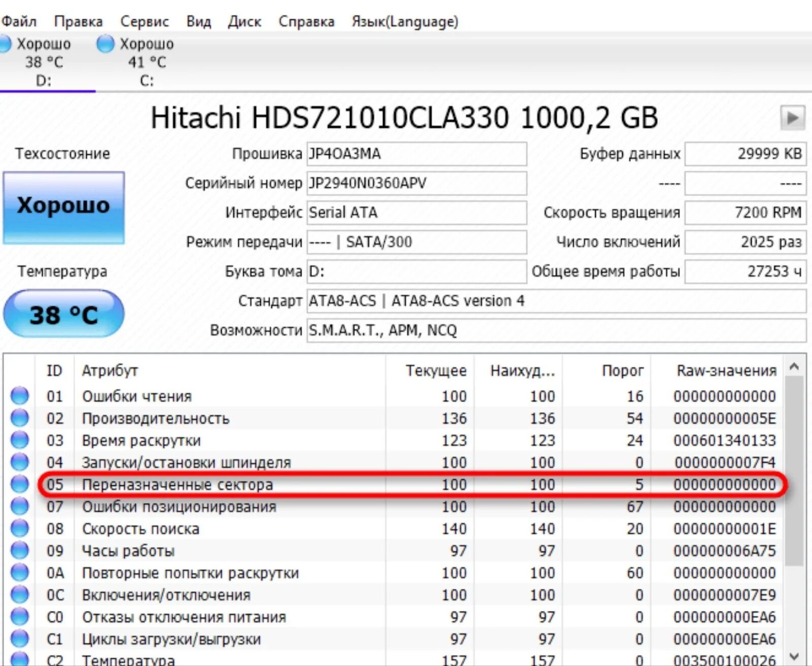The image size is (812, 666).
Task: Click the Интерфейс field Serial ATA
Action: (x=417, y=213)
